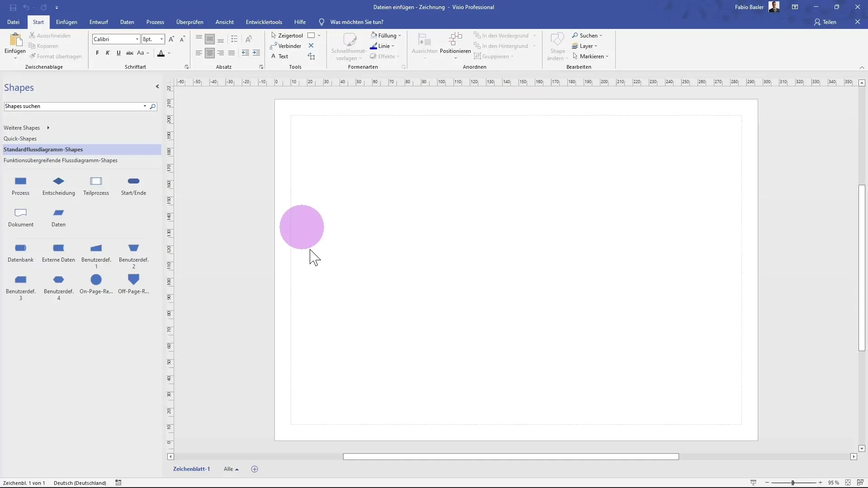Switch to the Entwicklertools ribbon tab
This screenshot has height=488, width=868.
pos(264,22)
